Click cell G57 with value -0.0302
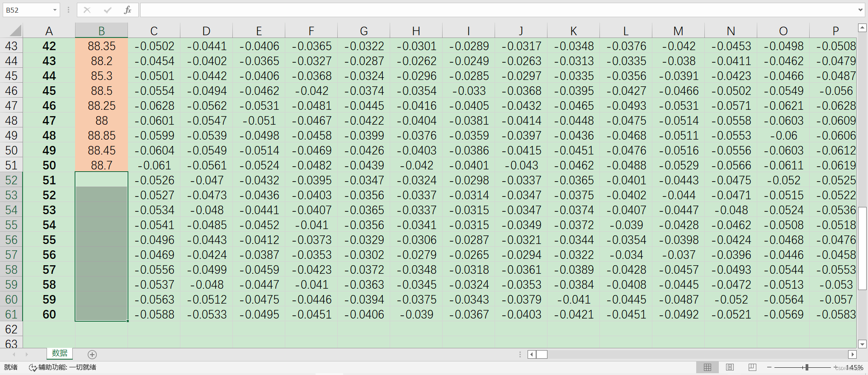The width and height of the screenshot is (868, 375). tap(363, 255)
